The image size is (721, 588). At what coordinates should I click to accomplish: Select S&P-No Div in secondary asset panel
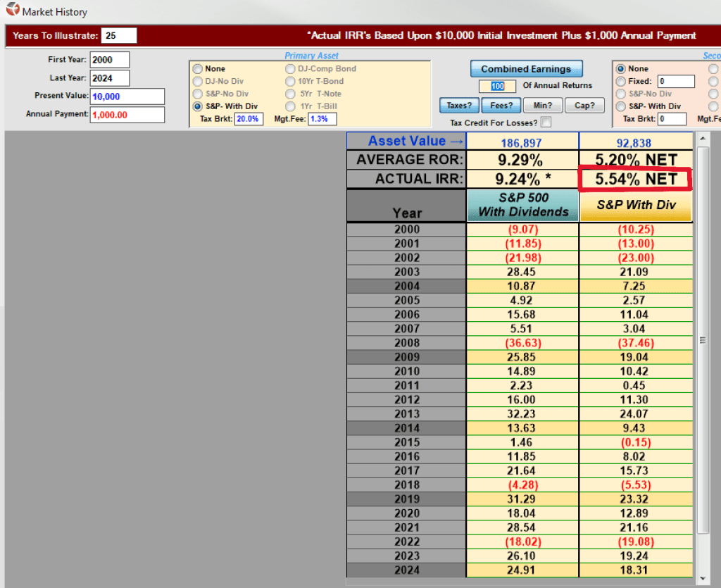(621, 94)
